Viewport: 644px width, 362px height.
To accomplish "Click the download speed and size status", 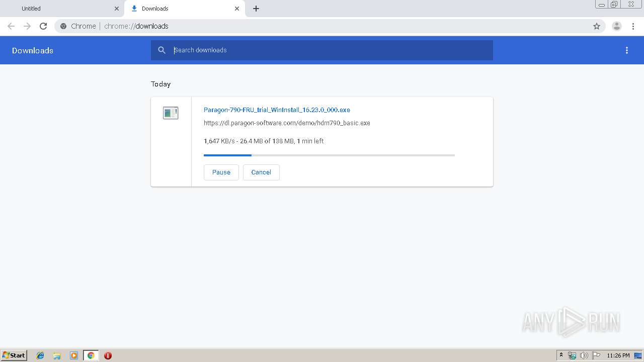I will [x=264, y=141].
